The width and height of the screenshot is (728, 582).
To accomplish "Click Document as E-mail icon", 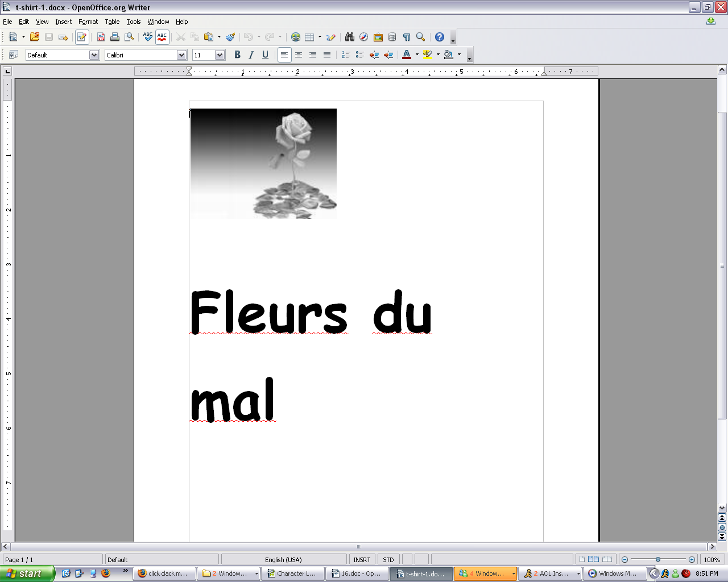I will pos(63,37).
